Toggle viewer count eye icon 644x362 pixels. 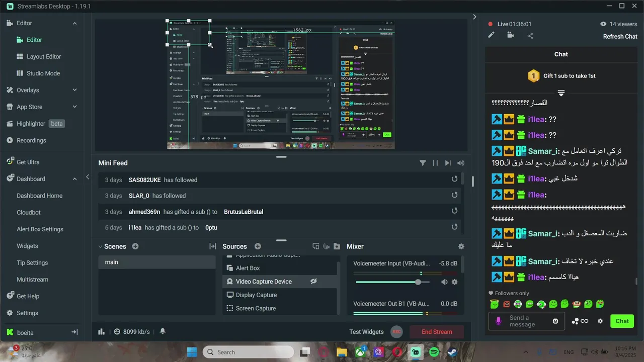click(603, 24)
